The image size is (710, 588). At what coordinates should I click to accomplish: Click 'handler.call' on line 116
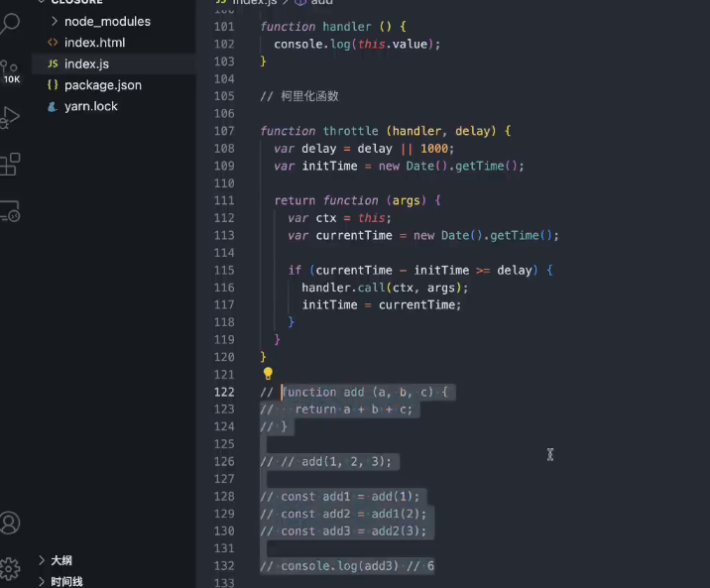[343, 288]
